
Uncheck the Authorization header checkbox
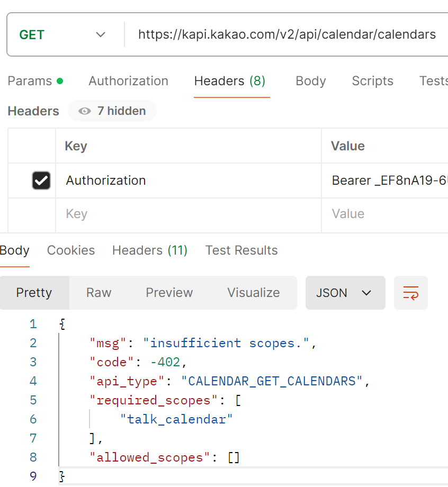point(41,181)
